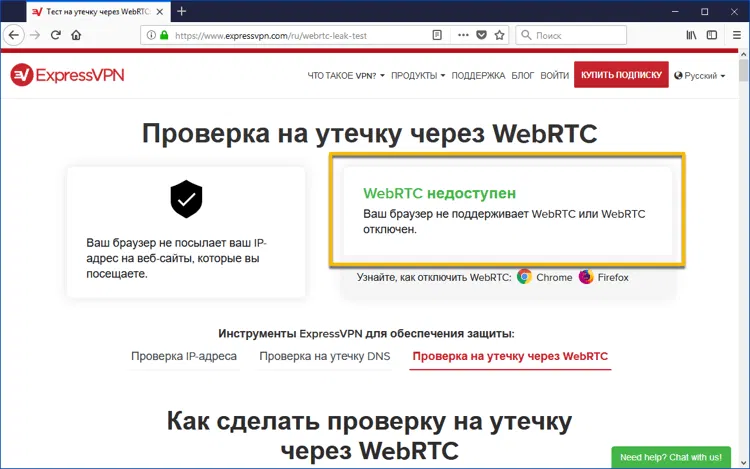The height and width of the screenshot is (469, 750).
Task: Click the page vertical scrollbar thumb
Action: [743, 70]
